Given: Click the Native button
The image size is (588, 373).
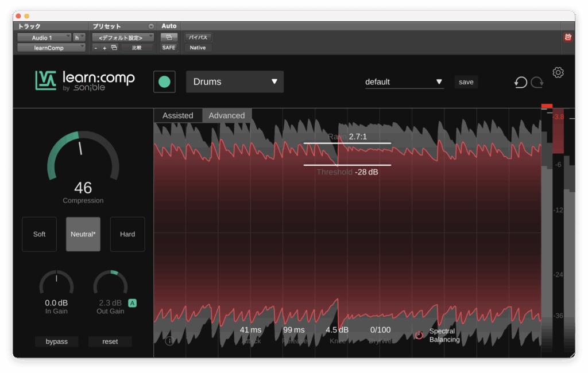Looking at the screenshot, I should (198, 48).
